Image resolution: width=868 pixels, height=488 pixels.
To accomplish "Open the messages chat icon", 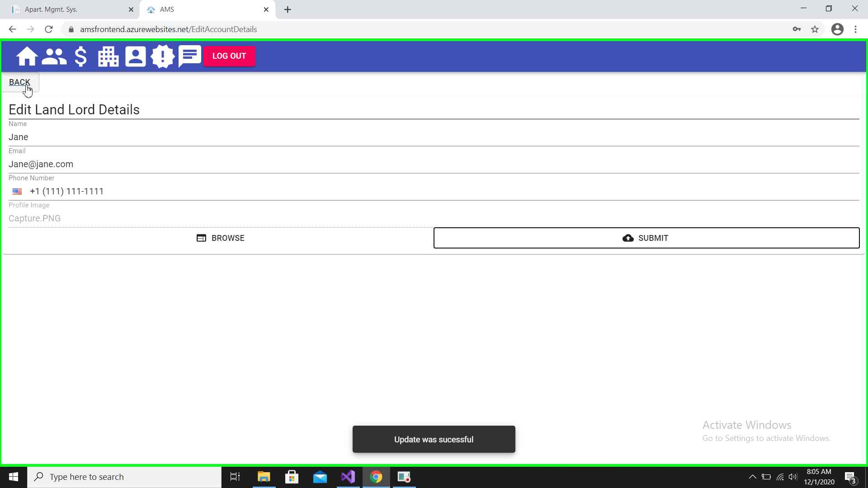I will coord(190,56).
